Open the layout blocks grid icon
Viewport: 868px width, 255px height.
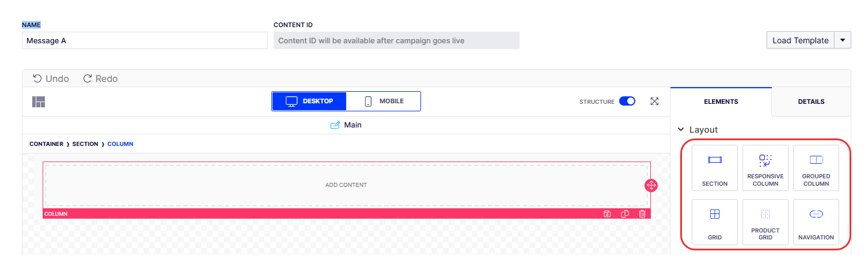pos(39,102)
